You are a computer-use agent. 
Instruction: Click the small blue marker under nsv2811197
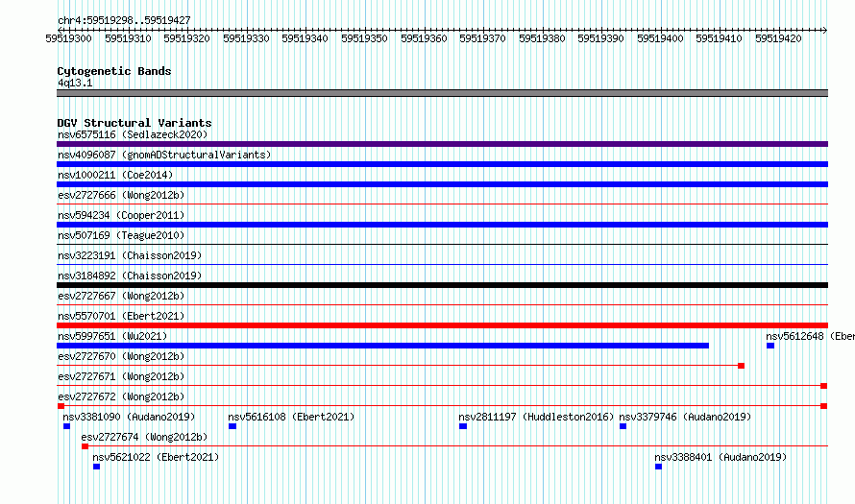[463, 426]
